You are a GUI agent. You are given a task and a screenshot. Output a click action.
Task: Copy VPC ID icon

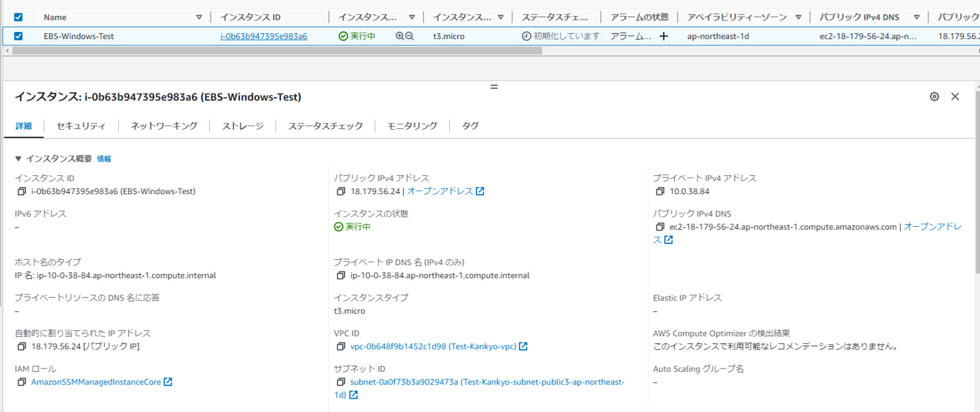pyautogui.click(x=341, y=346)
